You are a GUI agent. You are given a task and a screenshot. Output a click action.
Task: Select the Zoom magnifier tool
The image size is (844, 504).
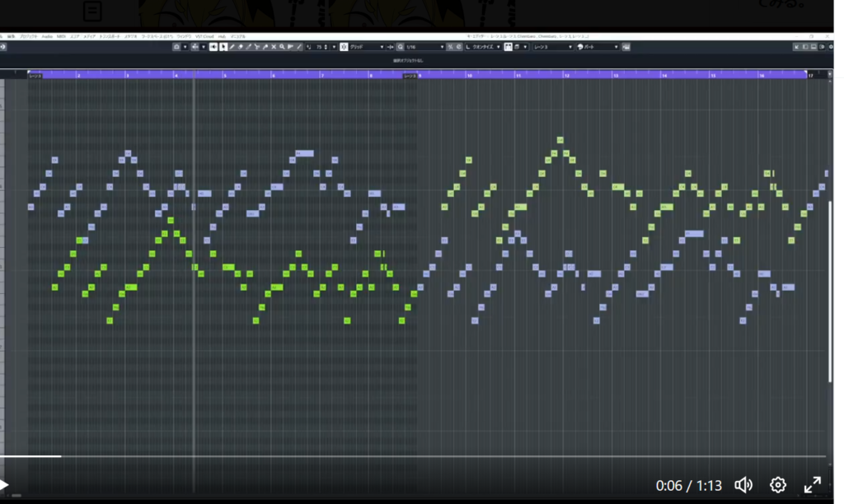pyautogui.click(x=282, y=47)
